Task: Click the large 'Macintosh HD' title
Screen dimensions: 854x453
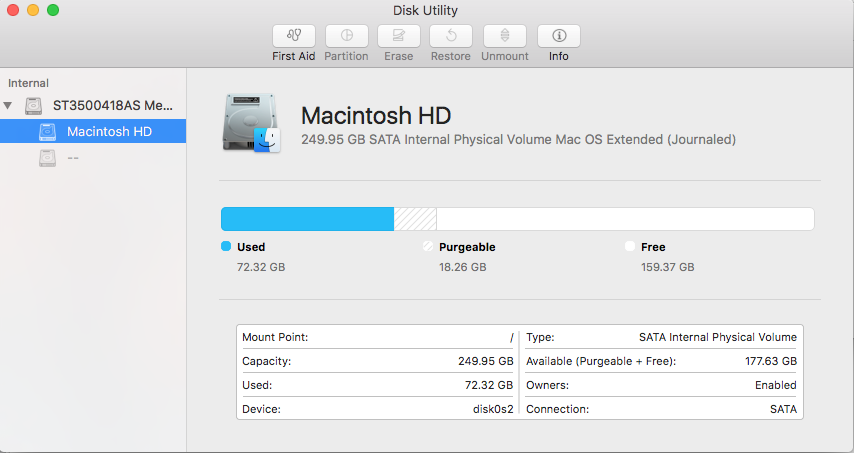Action: point(376,115)
